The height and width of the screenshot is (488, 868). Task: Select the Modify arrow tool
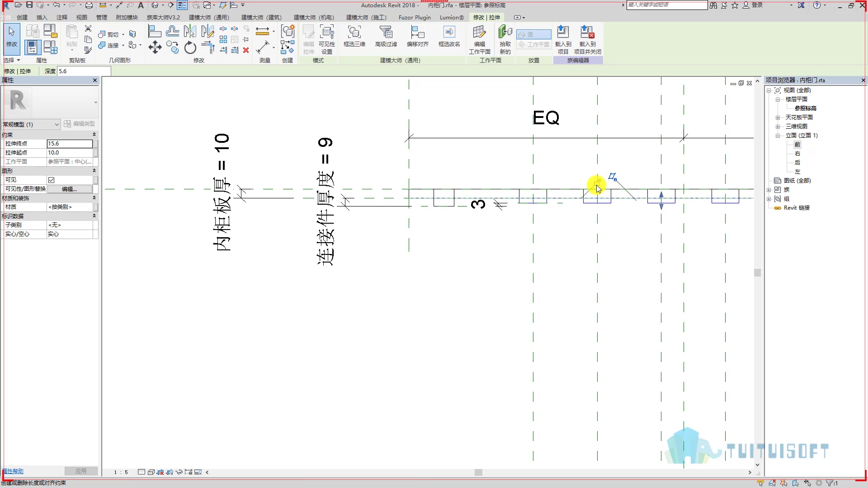tap(12, 36)
